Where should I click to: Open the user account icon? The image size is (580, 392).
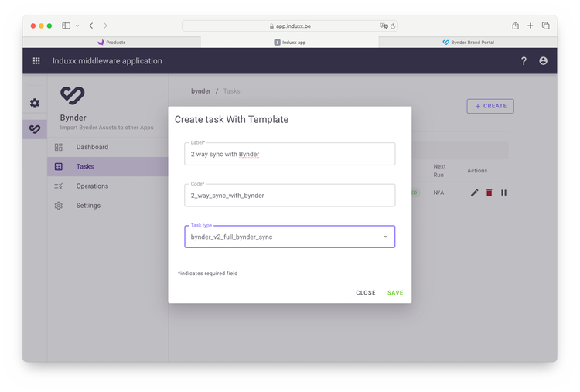tap(543, 60)
